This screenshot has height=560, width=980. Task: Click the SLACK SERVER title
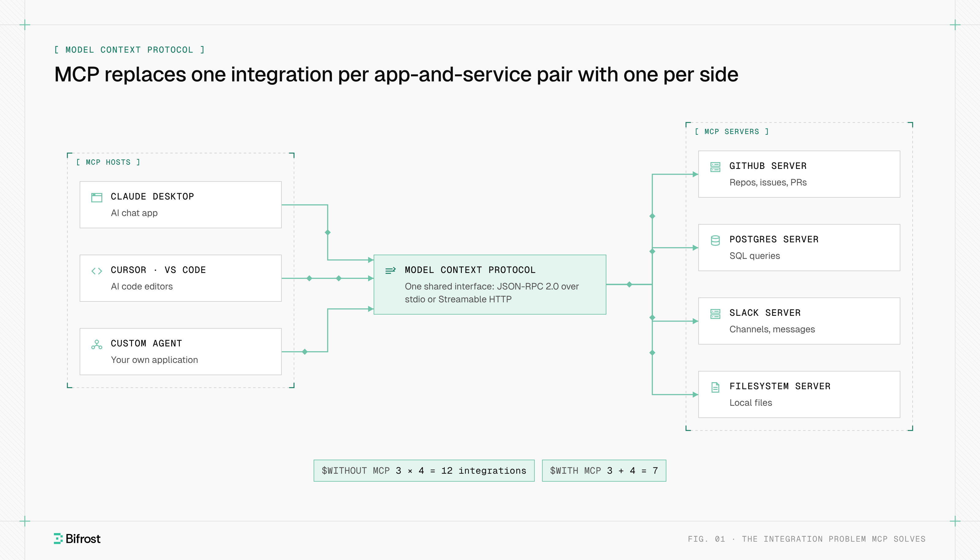coord(765,313)
